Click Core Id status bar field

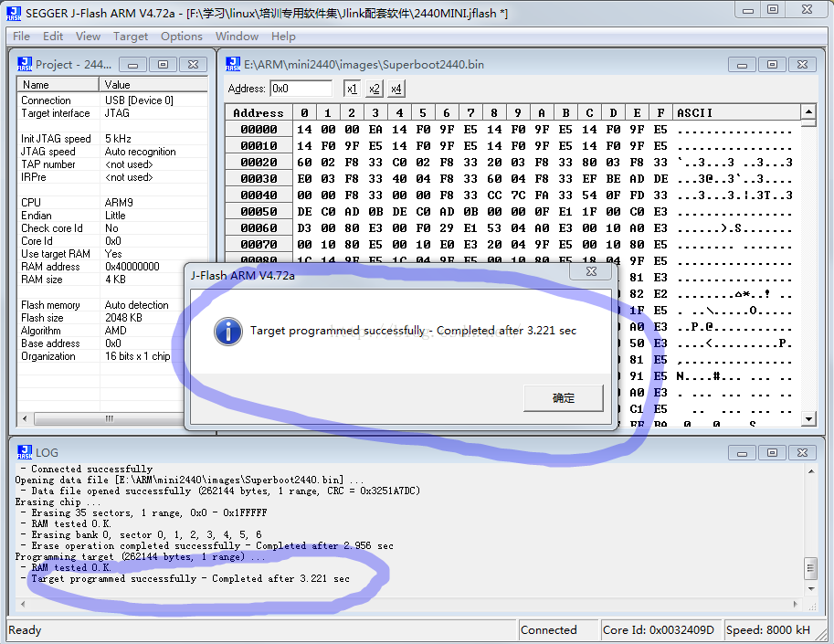tap(661, 629)
